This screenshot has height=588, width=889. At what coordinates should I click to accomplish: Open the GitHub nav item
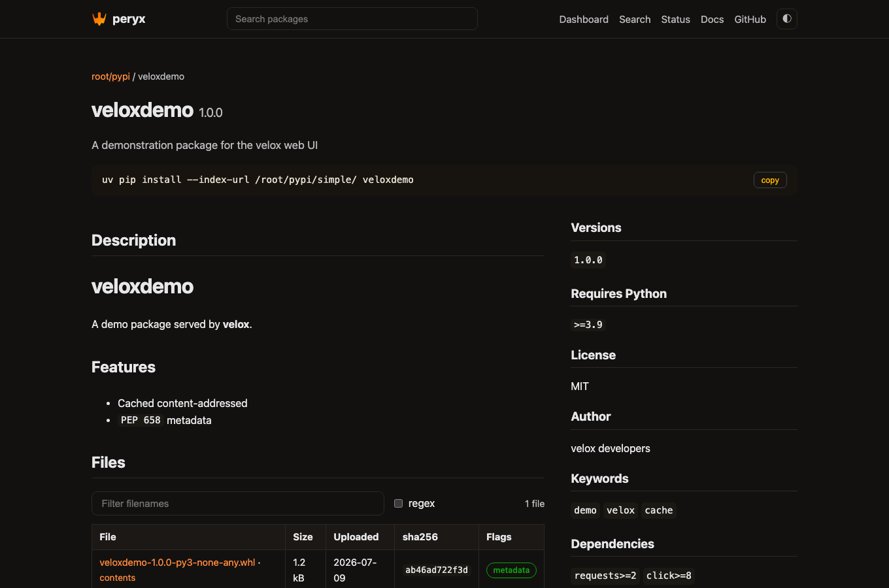point(750,20)
